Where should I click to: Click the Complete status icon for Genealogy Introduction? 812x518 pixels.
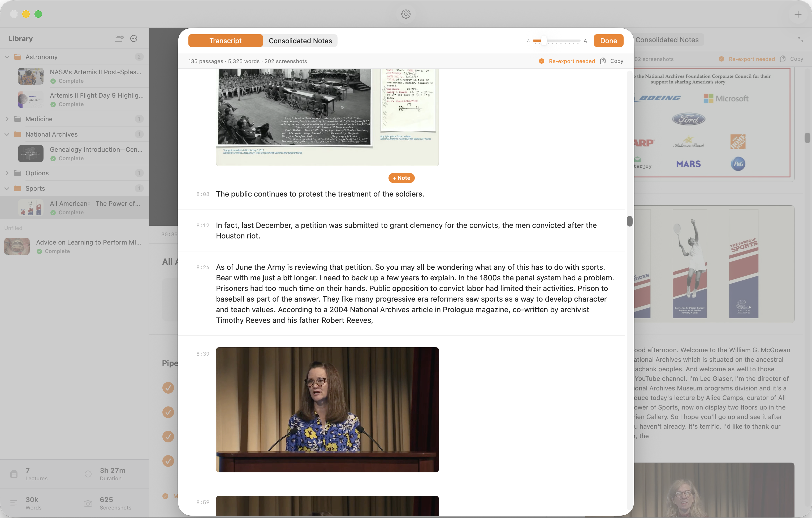pyautogui.click(x=53, y=158)
